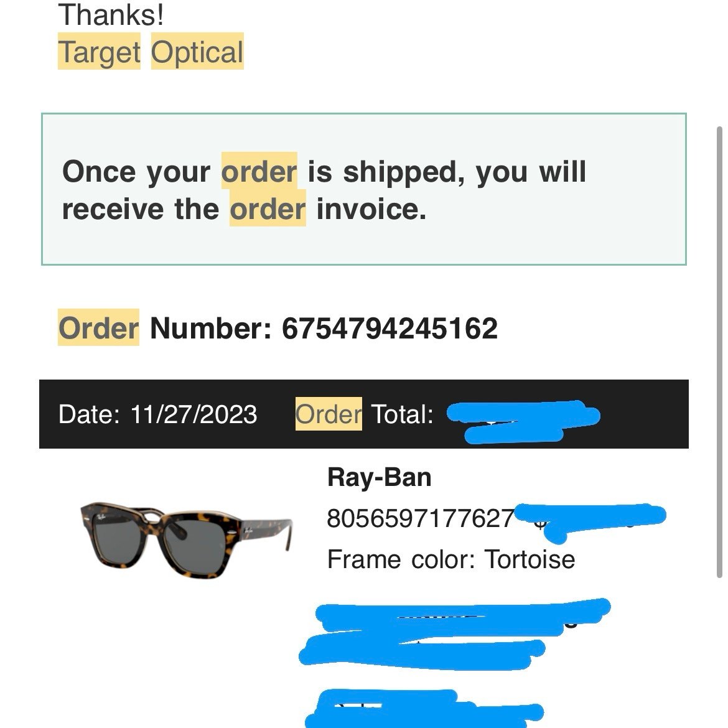Click the redacted order total amount
Screen dimensions: 728x728
click(x=523, y=421)
